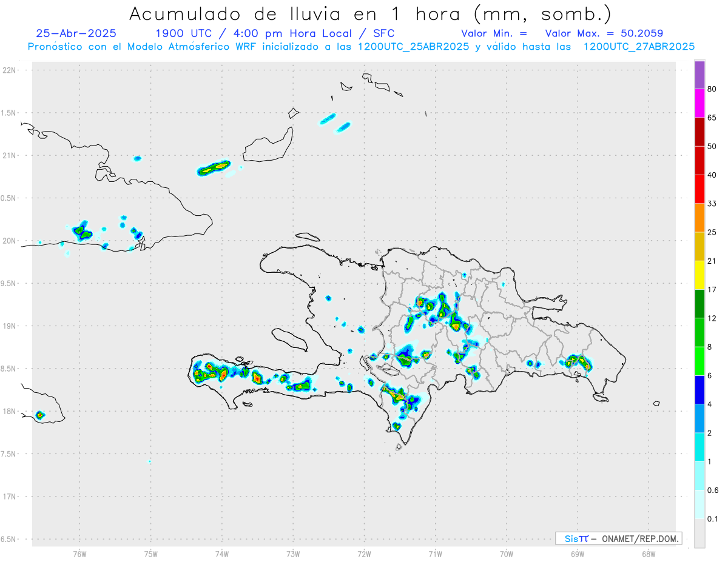Choose the dark green swatch between 12 and 17
This screenshot has width=728, height=562.
699,303
